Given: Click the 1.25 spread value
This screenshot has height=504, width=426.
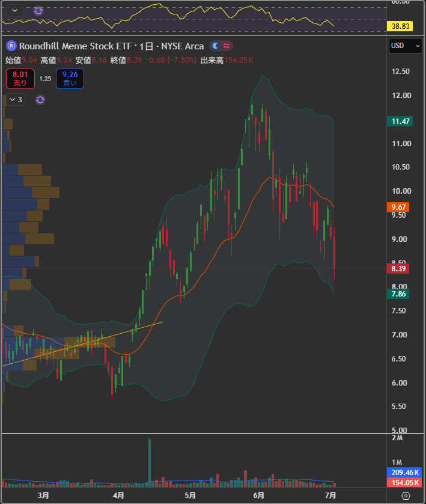Looking at the screenshot, I should [x=45, y=79].
